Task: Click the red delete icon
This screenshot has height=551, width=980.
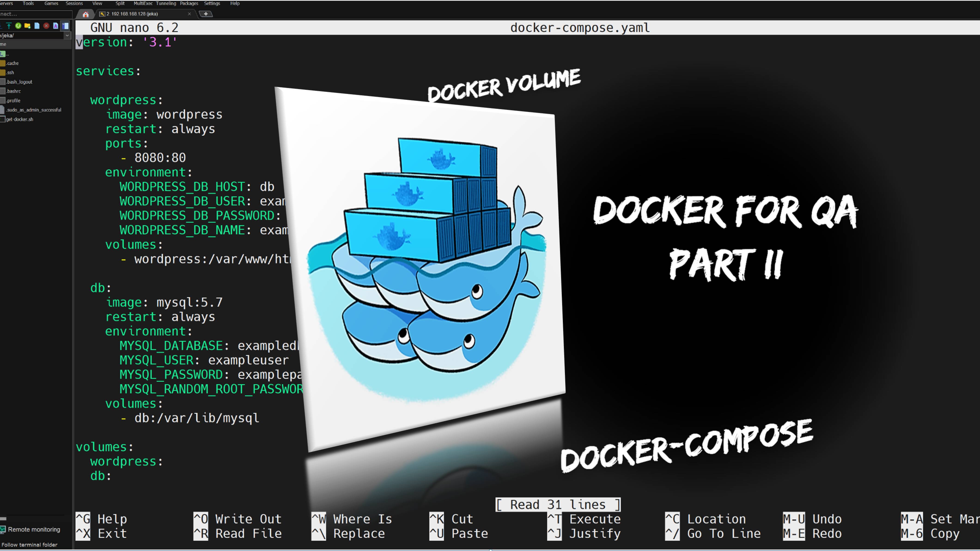Action: 46,26
